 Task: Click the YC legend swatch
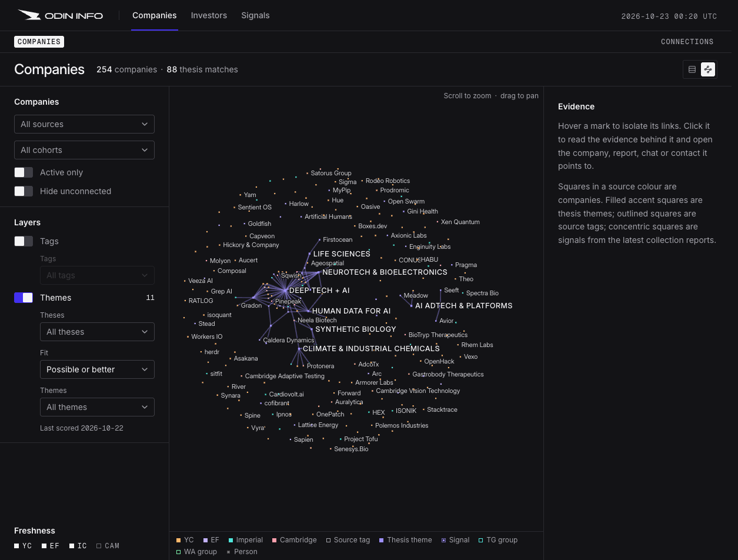point(178,540)
